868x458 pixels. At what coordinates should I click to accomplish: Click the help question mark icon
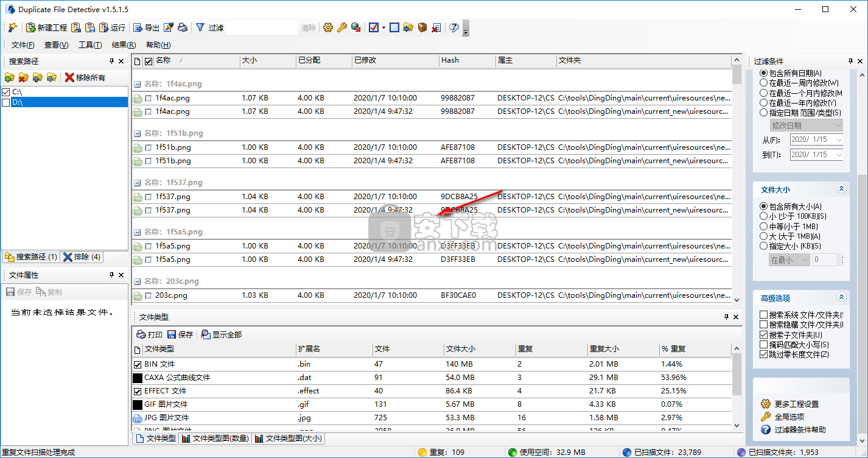tap(453, 27)
